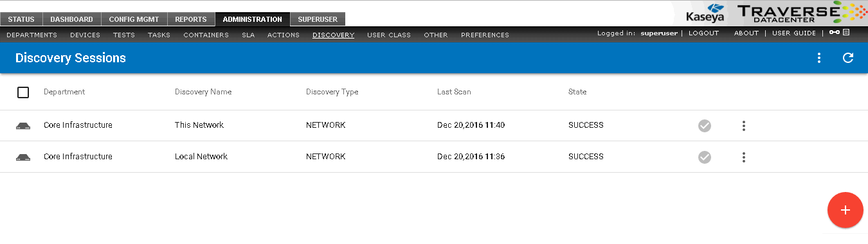Screen dimensions: 868x244
Task: Open the Actions submenu
Action: tap(284, 35)
